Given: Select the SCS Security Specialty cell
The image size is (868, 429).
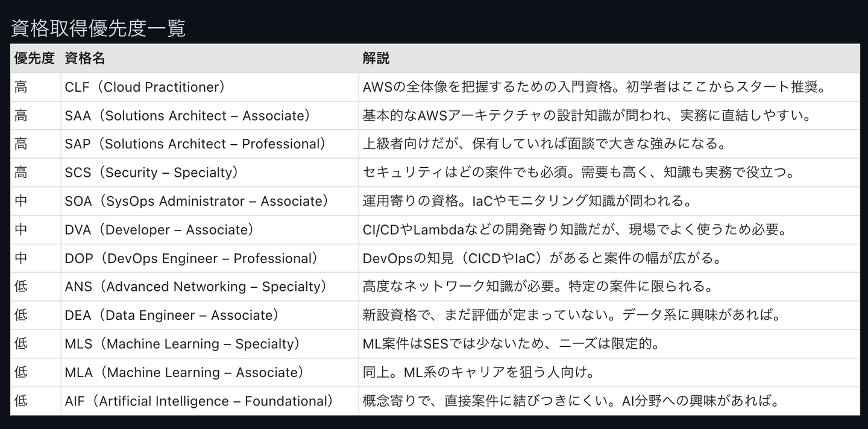Looking at the screenshot, I should [152, 173].
